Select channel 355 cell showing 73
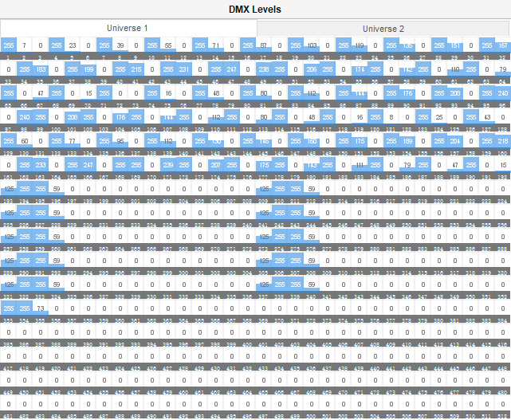The width and height of the screenshot is (511, 420). point(40,309)
